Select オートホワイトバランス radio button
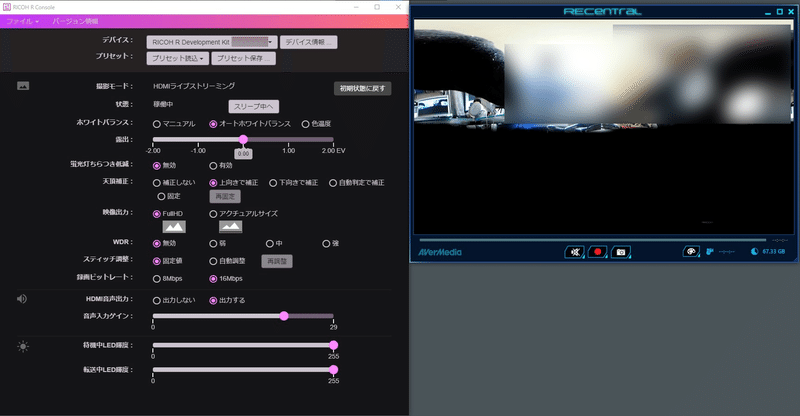Image resolution: width=800 pixels, height=416 pixels. 213,124
